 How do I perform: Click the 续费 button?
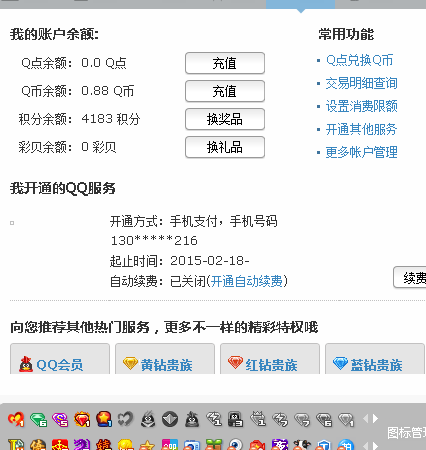click(410, 277)
